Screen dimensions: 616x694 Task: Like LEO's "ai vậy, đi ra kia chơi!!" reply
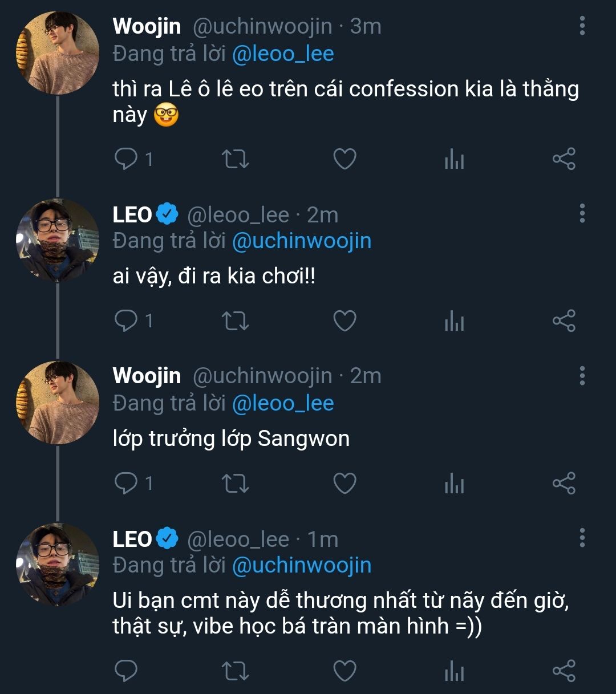[x=345, y=321]
